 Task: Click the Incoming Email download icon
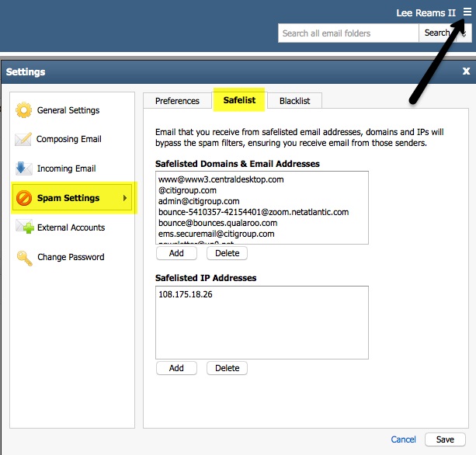23,168
